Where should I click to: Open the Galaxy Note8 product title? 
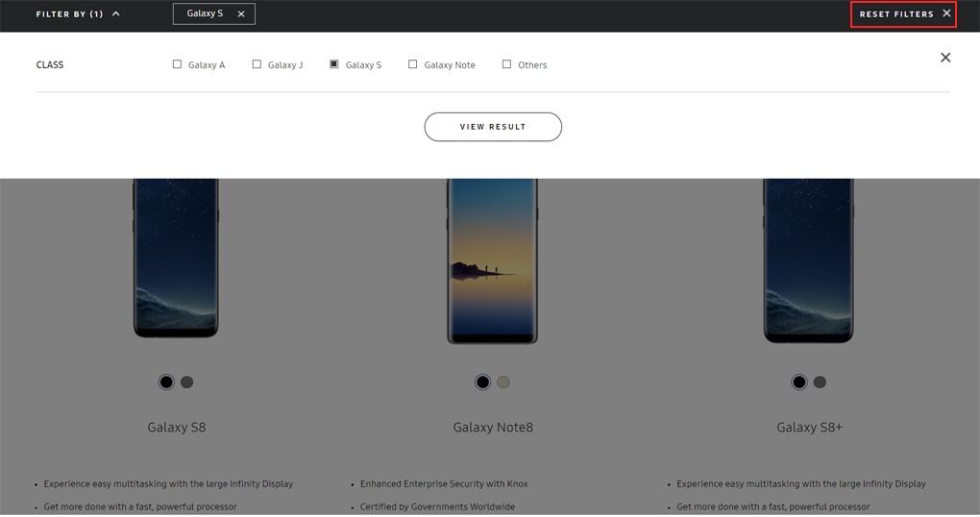coord(493,428)
